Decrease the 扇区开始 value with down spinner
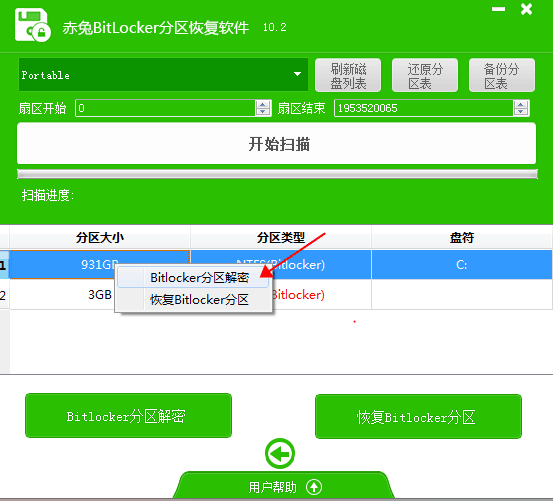This screenshot has height=501, width=553. pyautogui.click(x=262, y=112)
